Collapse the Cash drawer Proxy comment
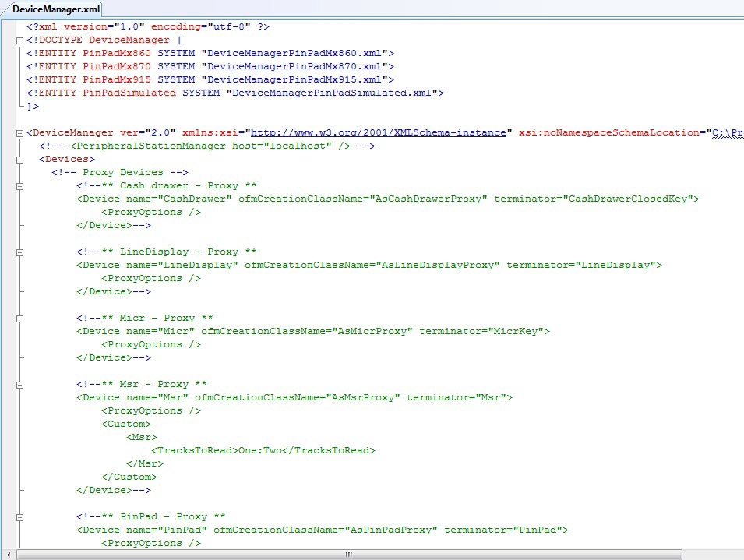 [19, 186]
